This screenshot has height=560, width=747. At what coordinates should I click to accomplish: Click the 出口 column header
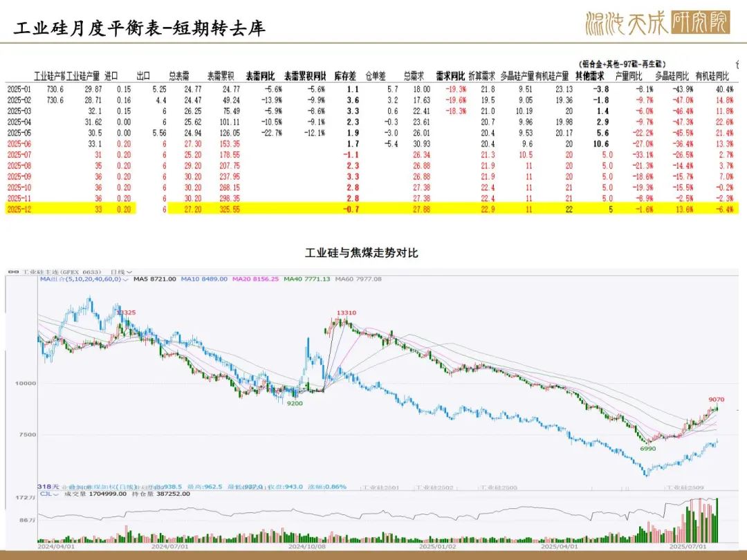(x=143, y=76)
